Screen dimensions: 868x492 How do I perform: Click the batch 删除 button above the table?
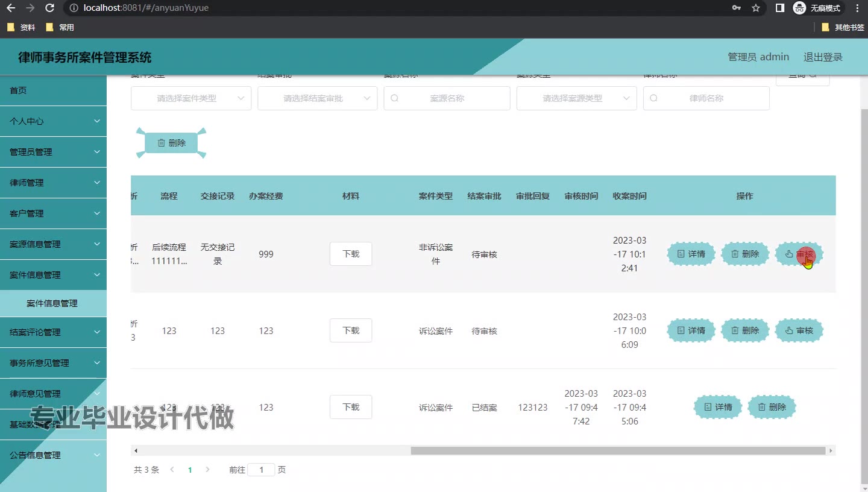(171, 143)
